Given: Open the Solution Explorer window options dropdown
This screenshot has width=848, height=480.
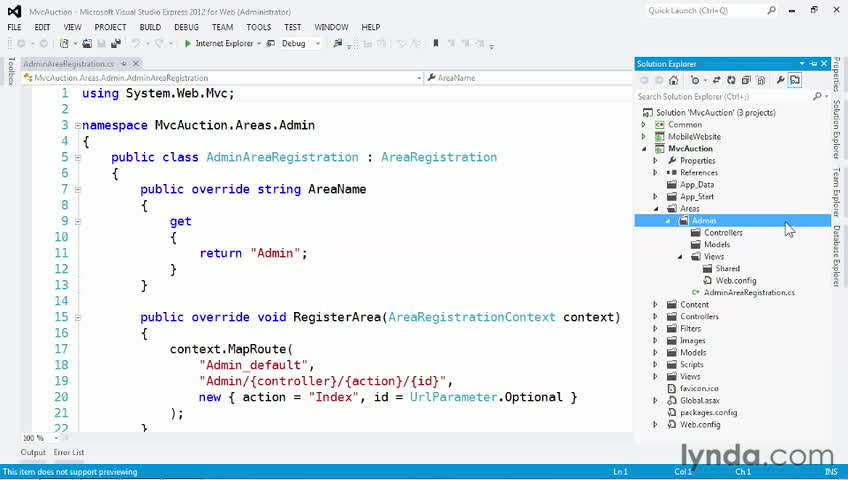Looking at the screenshot, I should click(802, 64).
